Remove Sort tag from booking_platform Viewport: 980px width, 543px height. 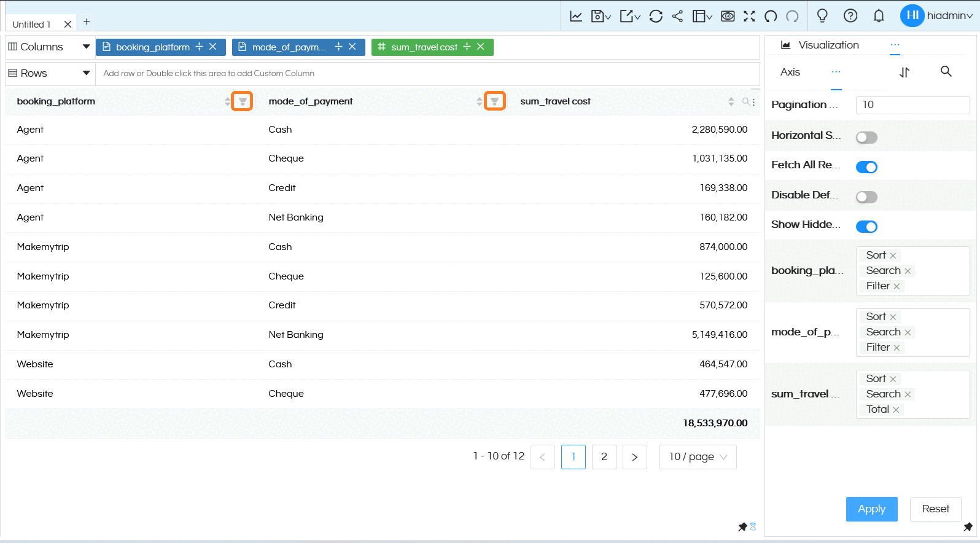point(893,256)
